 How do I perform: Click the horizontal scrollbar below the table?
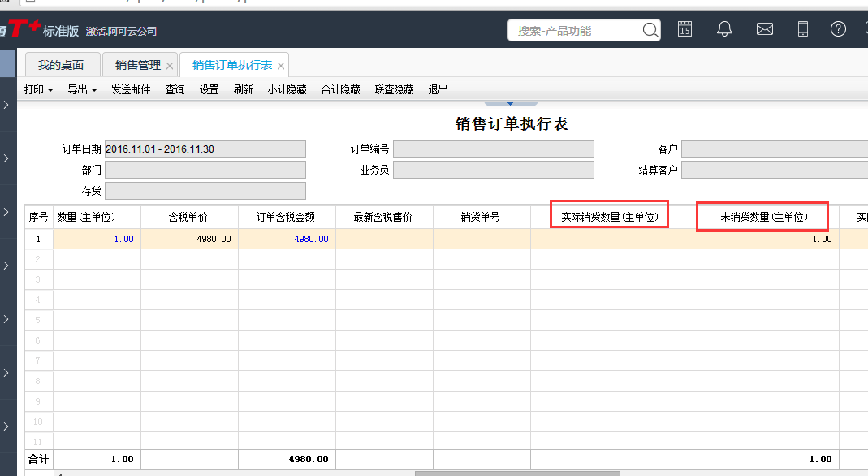(516, 473)
